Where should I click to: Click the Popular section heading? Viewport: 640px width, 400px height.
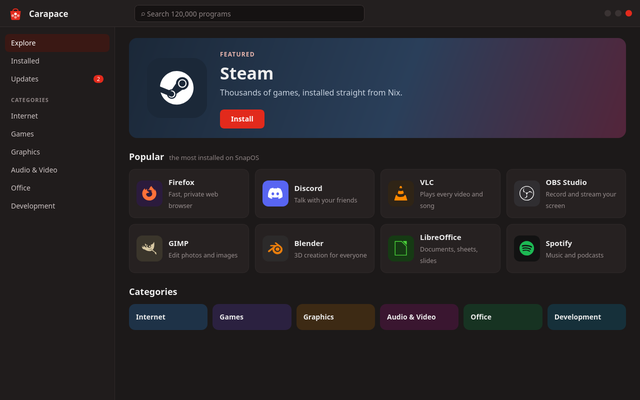(x=146, y=157)
